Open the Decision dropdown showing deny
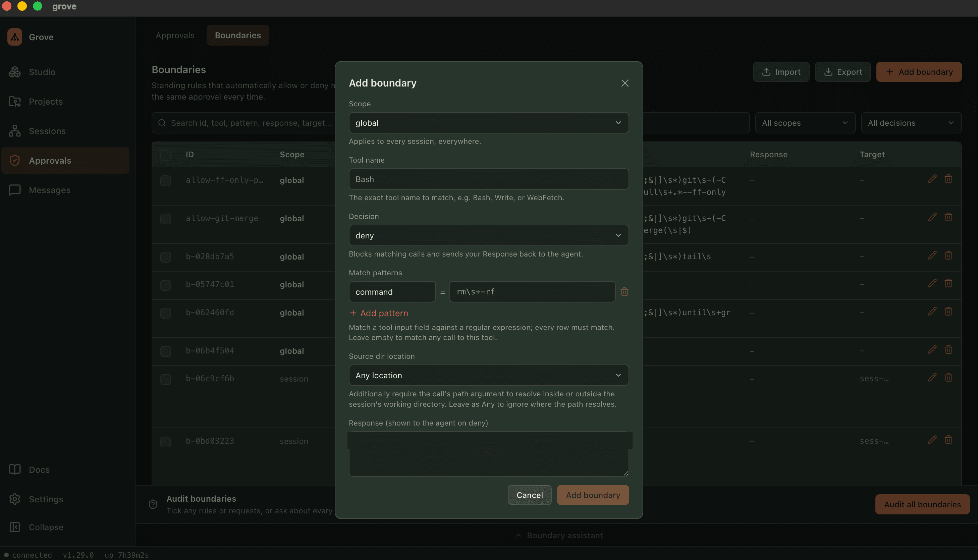Screen dimensions: 978x560 coord(488,235)
